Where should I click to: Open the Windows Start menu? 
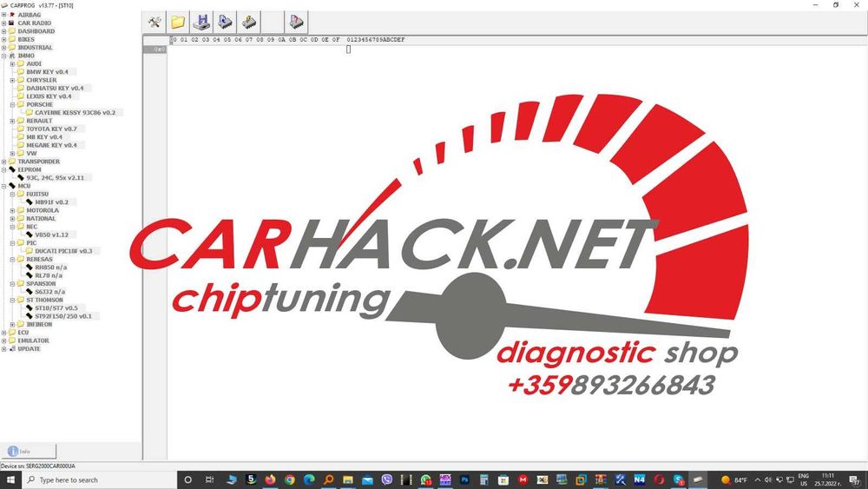tap(10, 479)
